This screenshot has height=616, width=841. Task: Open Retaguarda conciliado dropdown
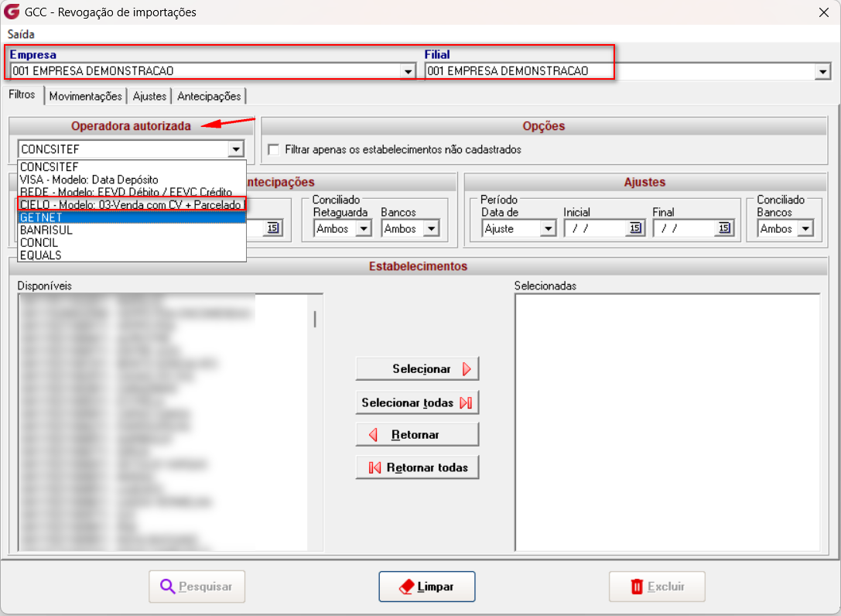click(364, 229)
